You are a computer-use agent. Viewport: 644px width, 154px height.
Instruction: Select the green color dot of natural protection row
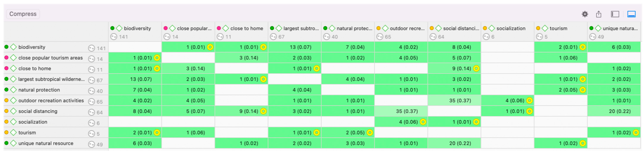point(6,90)
